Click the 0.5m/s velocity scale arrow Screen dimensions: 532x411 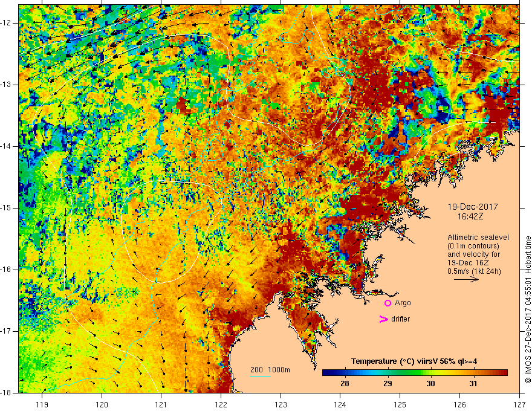466,279
